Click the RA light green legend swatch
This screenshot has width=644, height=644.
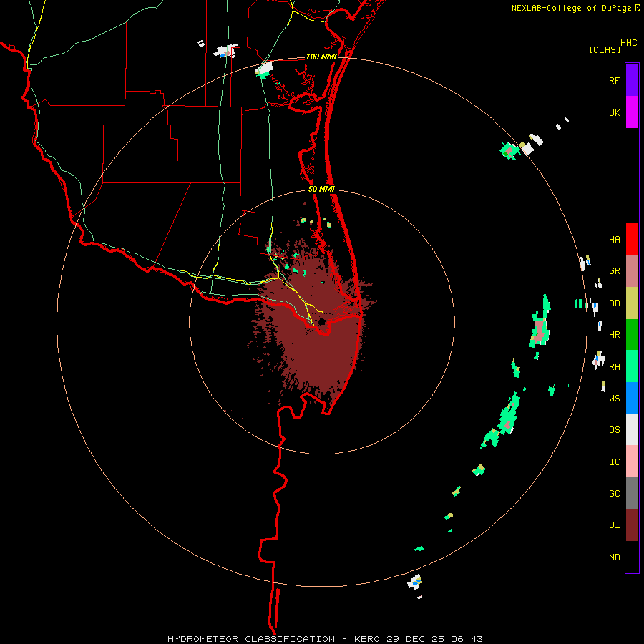coord(632,366)
